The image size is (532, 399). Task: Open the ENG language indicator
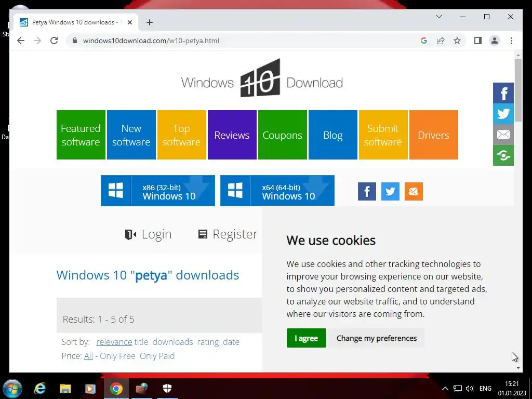pos(485,389)
